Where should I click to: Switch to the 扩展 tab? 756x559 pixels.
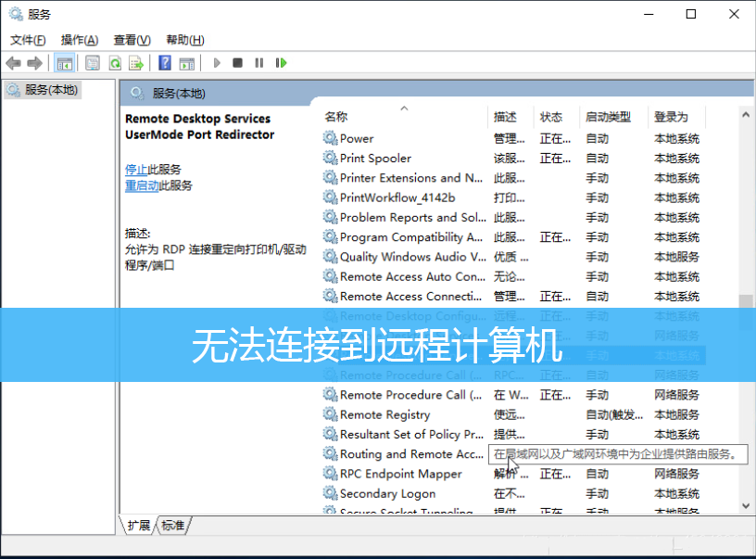tap(139, 526)
